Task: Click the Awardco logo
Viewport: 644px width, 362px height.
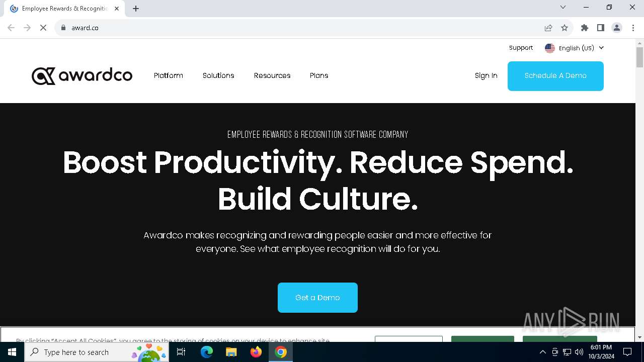Action: [82, 76]
